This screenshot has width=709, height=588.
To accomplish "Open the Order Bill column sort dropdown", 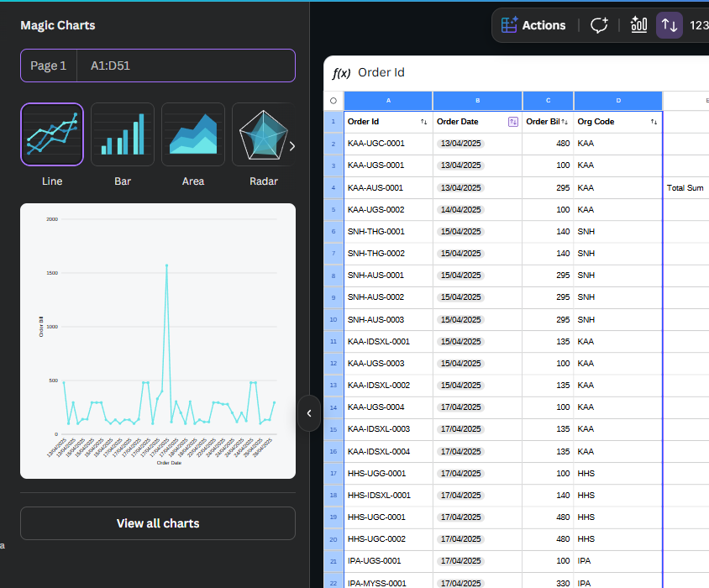I will (x=565, y=122).
